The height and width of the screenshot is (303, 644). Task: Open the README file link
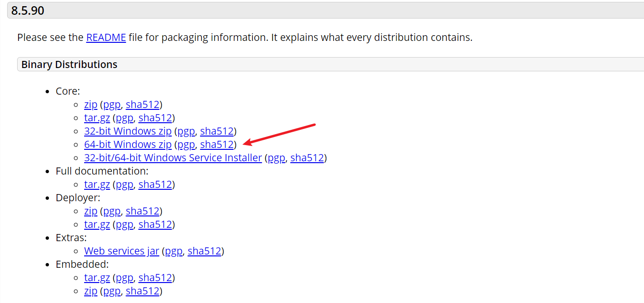click(x=106, y=38)
